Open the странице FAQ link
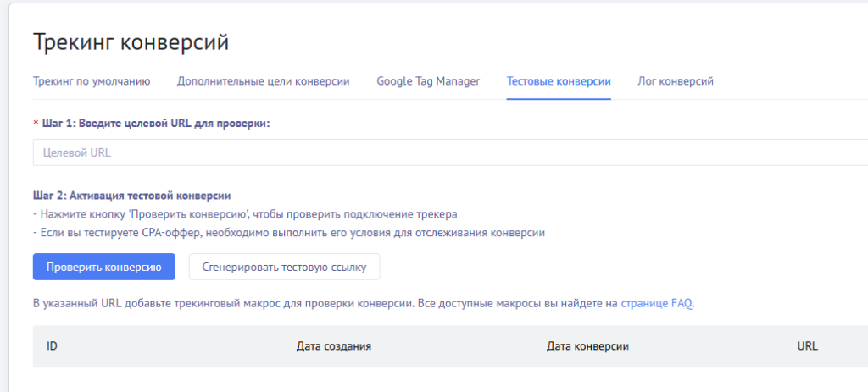Viewport: 868px width, 392px height. 657,304
